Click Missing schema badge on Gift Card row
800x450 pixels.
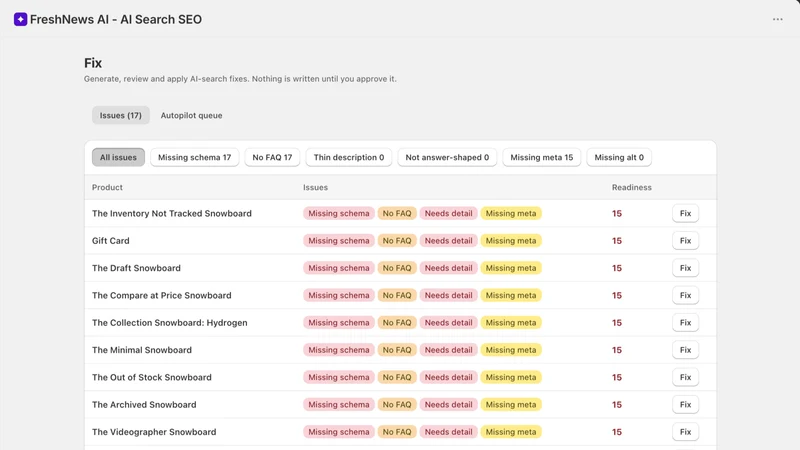(x=339, y=241)
